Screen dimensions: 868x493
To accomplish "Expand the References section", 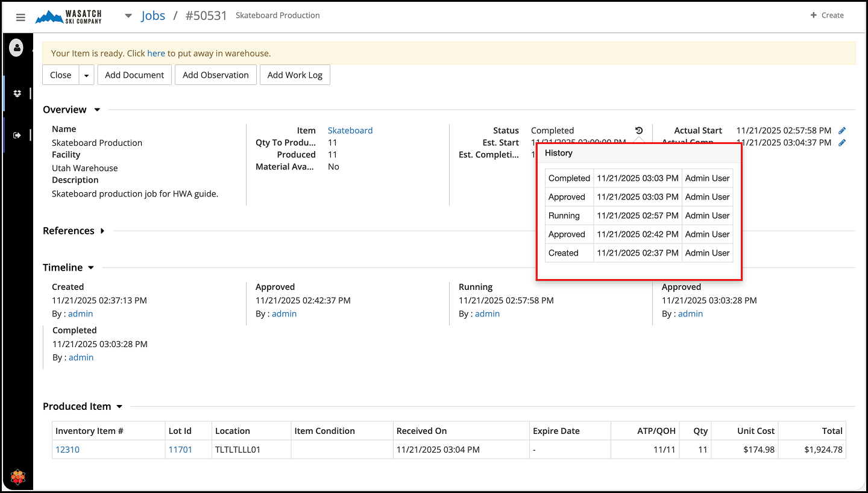I will pyautogui.click(x=102, y=231).
